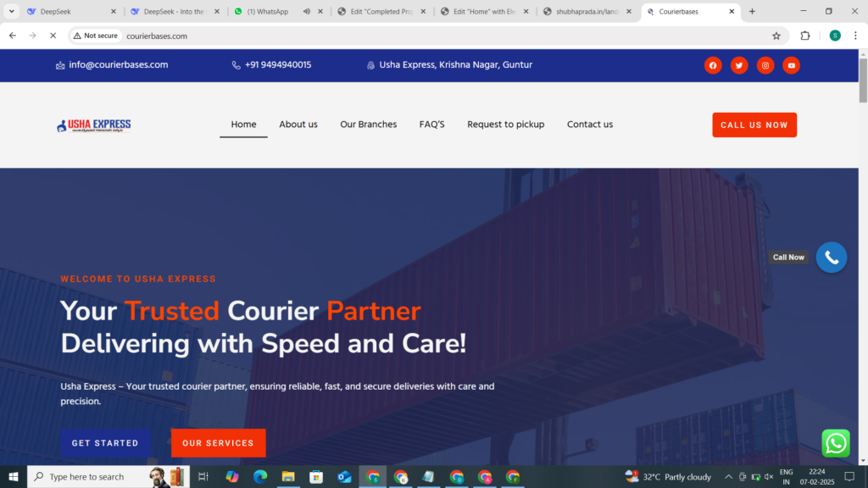Click the Not secure site info chip

(x=96, y=36)
